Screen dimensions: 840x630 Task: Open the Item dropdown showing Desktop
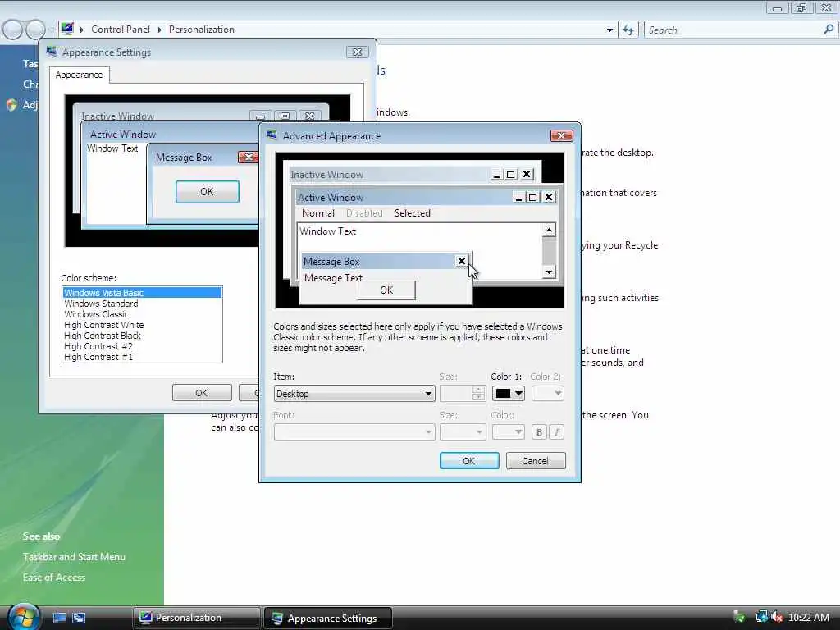[354, 394]
